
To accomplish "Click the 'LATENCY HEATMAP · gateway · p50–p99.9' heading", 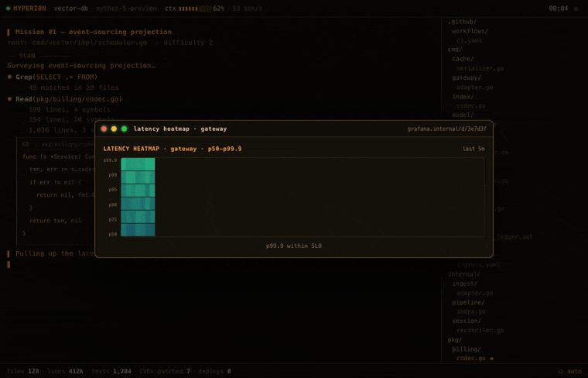I will coord(173,149).
